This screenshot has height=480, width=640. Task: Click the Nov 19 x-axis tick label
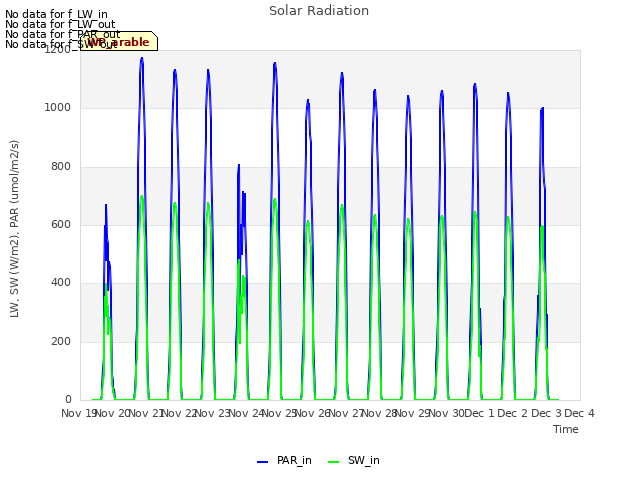pyautogui.click(x=79, y=413)
